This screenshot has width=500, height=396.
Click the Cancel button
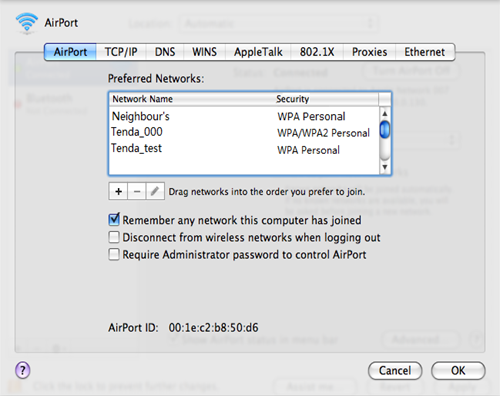(395, 370)
